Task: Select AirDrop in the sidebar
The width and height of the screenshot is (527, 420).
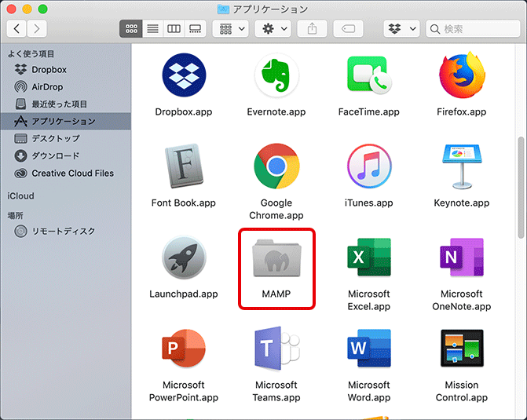Action: 66,86
